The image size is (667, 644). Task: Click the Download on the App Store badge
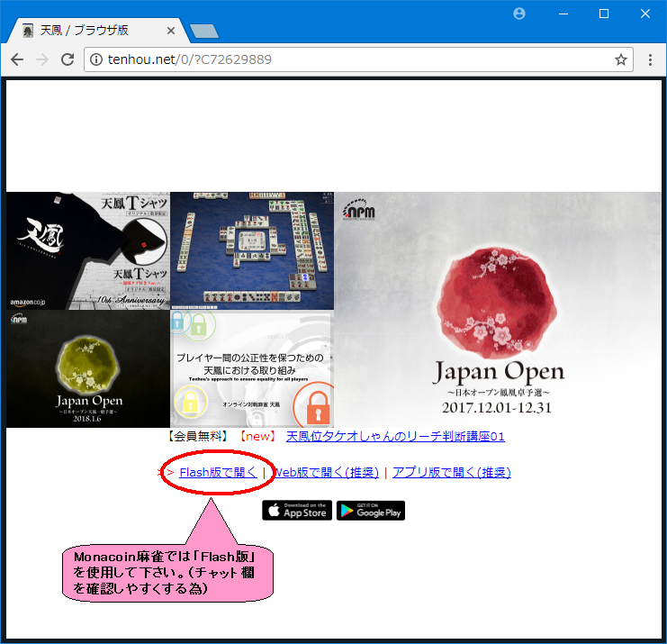point(297,511)
